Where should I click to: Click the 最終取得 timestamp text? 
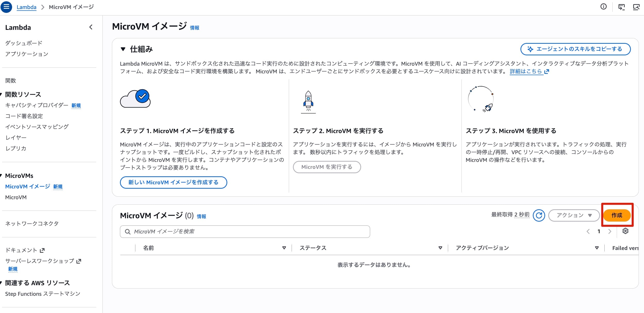click(x=510, y=215)
